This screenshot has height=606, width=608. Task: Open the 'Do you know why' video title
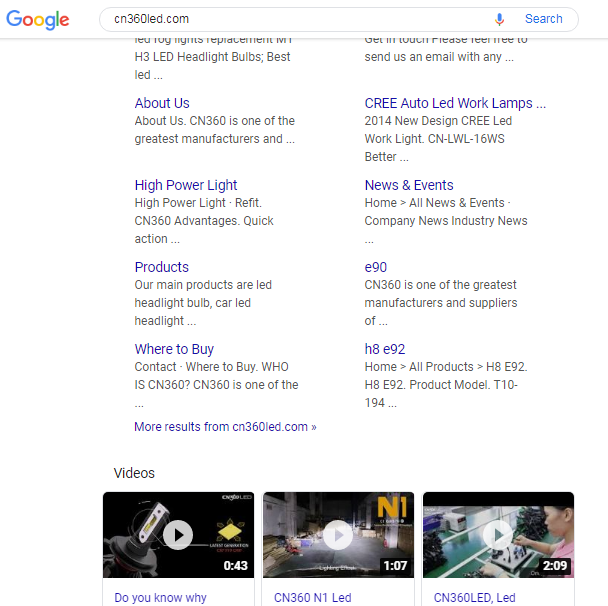tap(161, 597)
